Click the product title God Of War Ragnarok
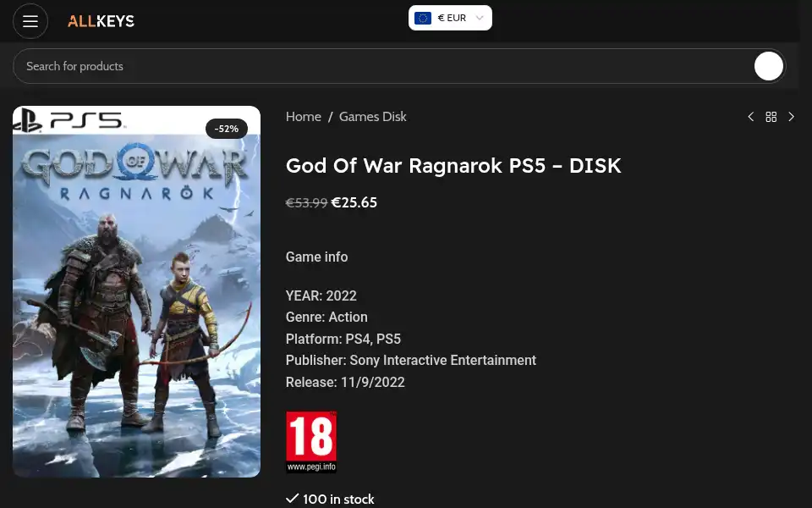Image resolution: width=812 pixels, height=508 pixels. coord(453,166)
